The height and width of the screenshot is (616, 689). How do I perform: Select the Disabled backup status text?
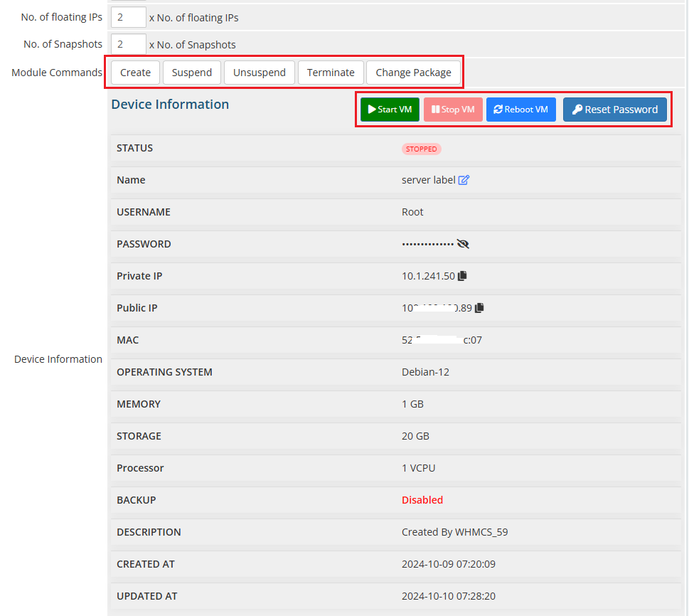[x=422, y=500]
